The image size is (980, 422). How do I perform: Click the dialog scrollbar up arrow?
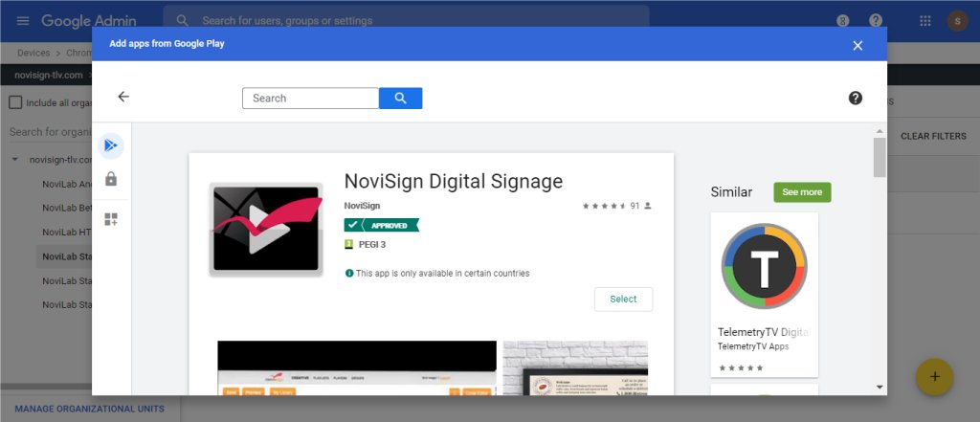880,131
